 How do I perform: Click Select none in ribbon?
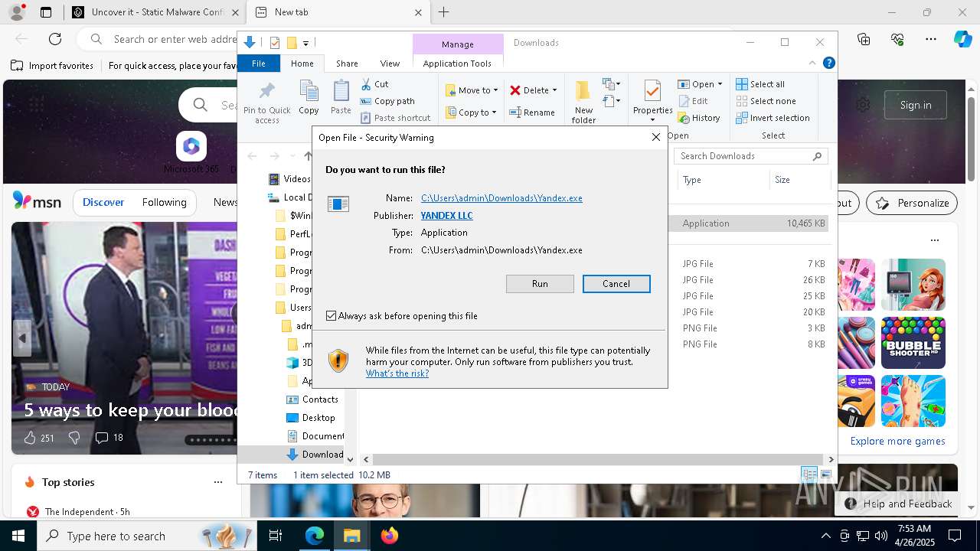coord(766,101)
